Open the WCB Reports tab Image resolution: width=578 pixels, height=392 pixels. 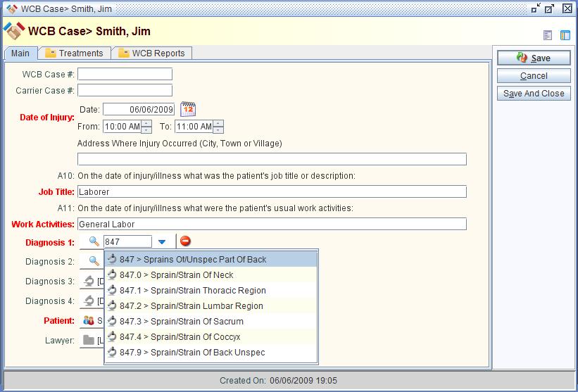pyautogui.click(x=152, y=53)
